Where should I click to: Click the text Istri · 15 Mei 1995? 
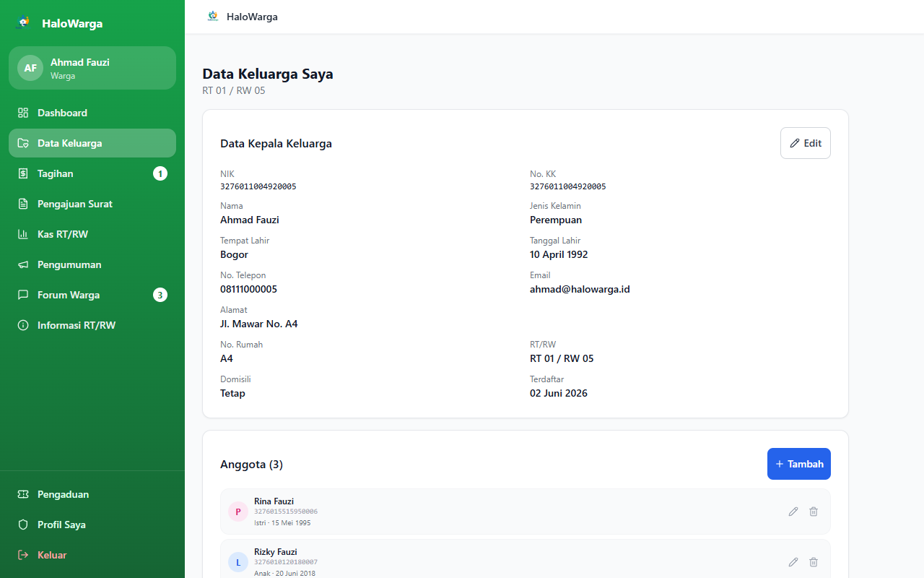282,522
